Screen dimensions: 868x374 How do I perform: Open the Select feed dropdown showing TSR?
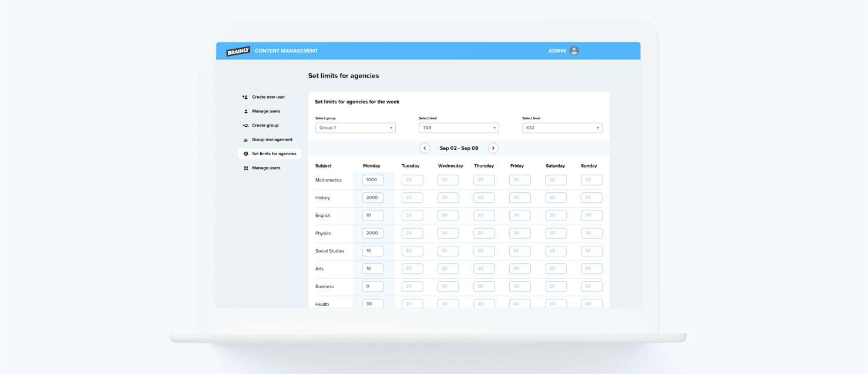458,128
